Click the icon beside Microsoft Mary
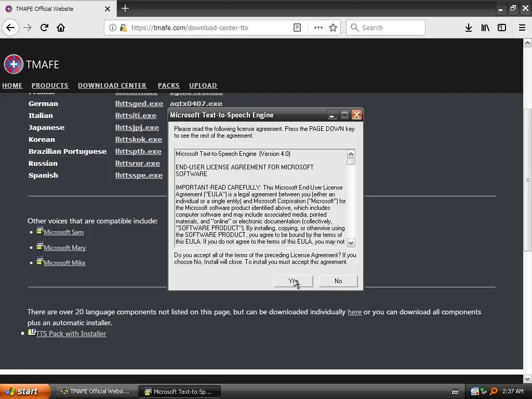This screenshot has height=399, width=532. [x=40, y=246]
